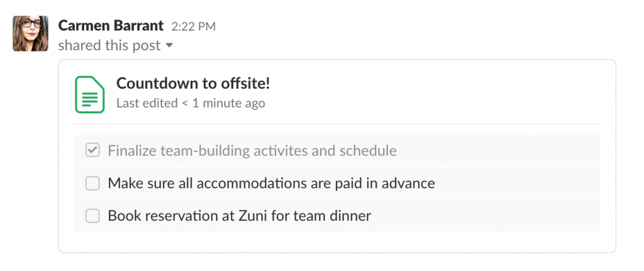Click the word 'offsite!' in the title
Screen dimensions: 644x271
pyautogui.click(x=246, y=84)
